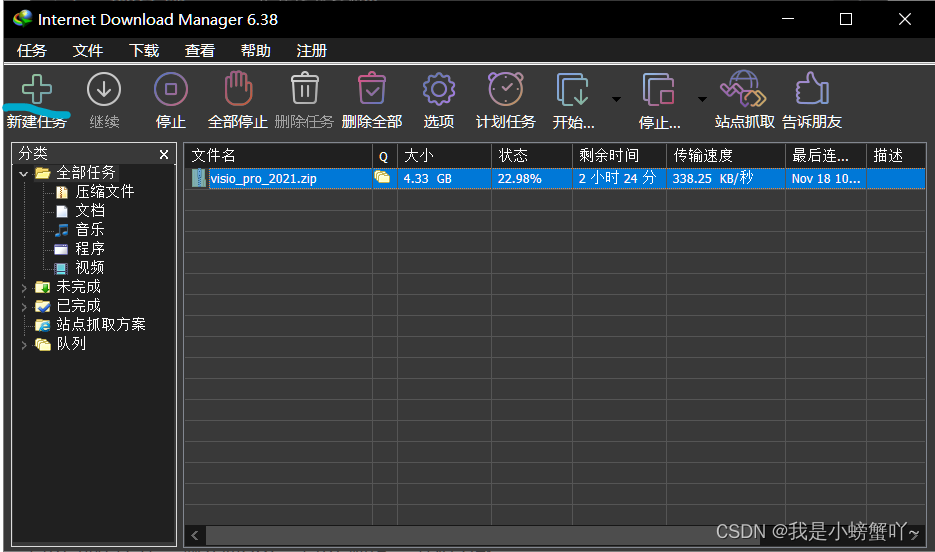Screen dimensions: 935x552
Task: Maximize the Internet Download Manager window
Action: 846,19
